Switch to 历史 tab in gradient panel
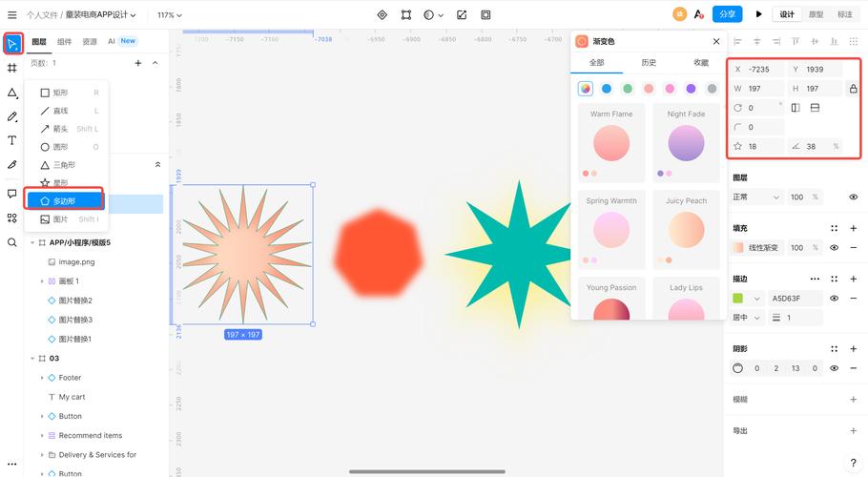 coord(649,63)
